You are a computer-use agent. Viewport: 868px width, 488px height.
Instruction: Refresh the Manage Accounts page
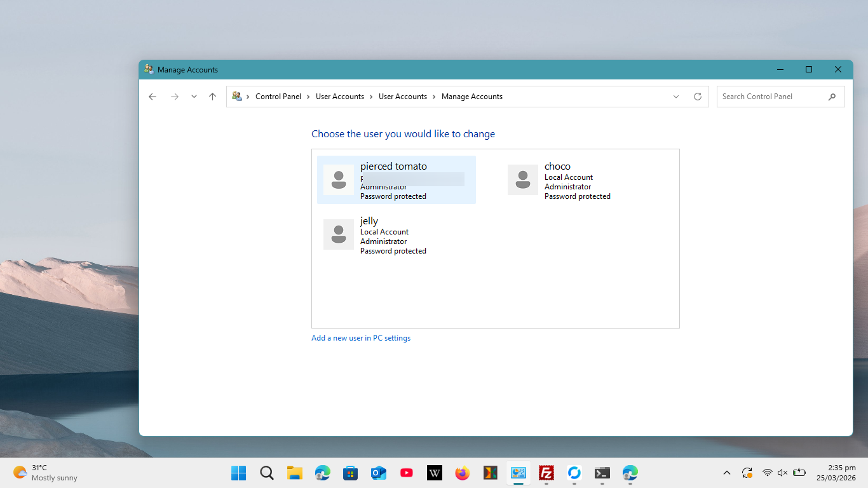(x=697, y=97)
